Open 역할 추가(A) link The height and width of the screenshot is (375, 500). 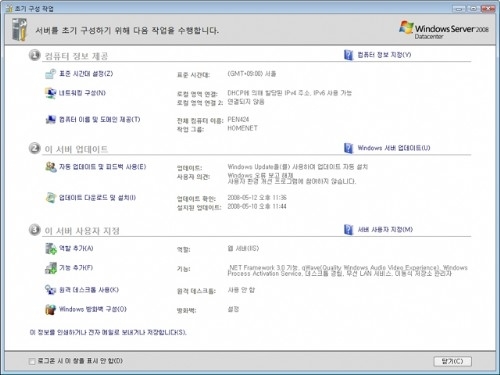point(76,248)
